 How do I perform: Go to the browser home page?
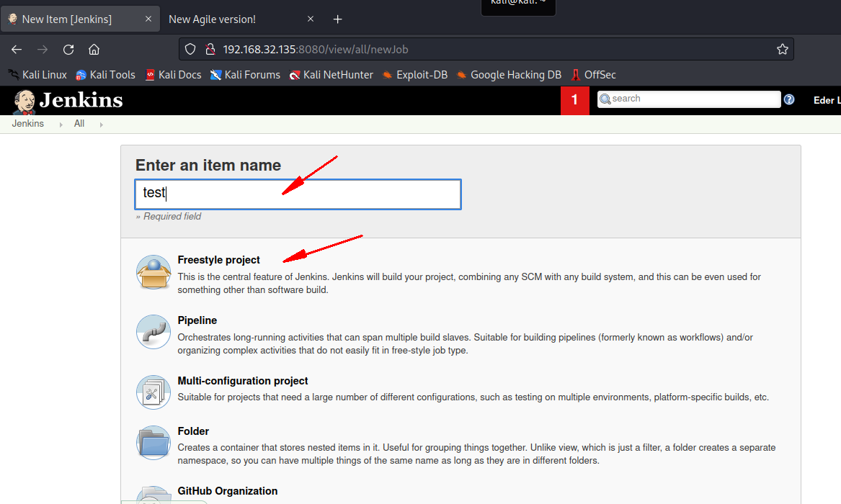[x=94, y=49]
